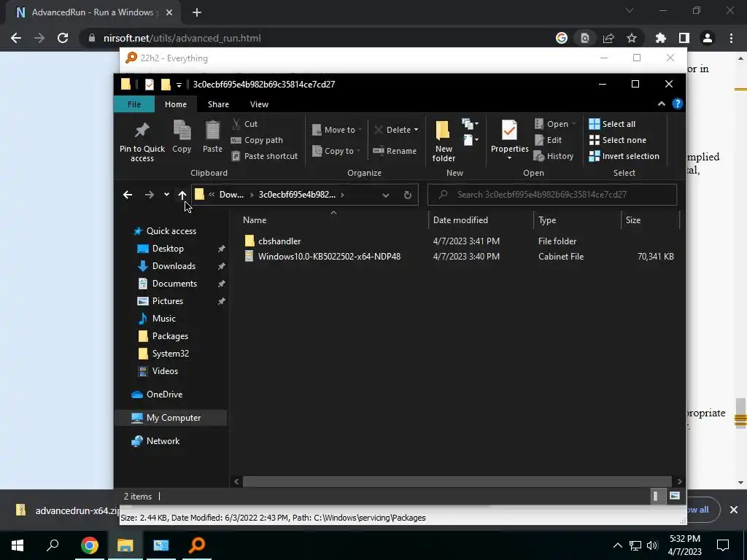Open the Easy access dropdown

click(x=471, y=140)
